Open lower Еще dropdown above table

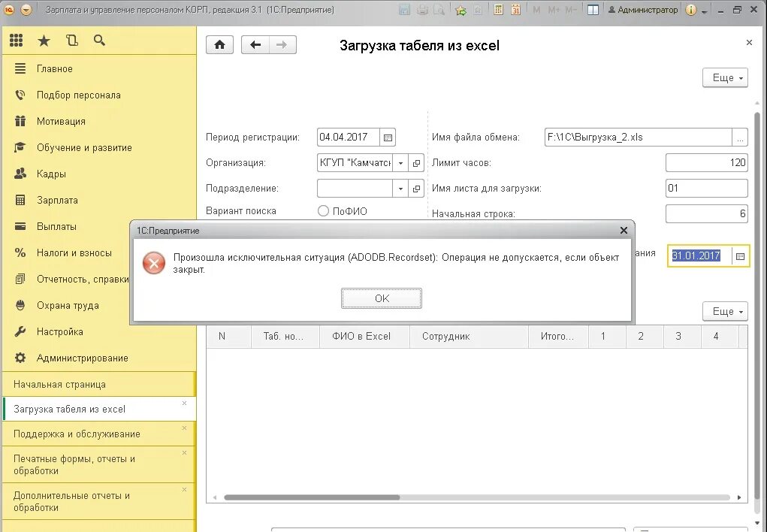[x=725, y=311]
